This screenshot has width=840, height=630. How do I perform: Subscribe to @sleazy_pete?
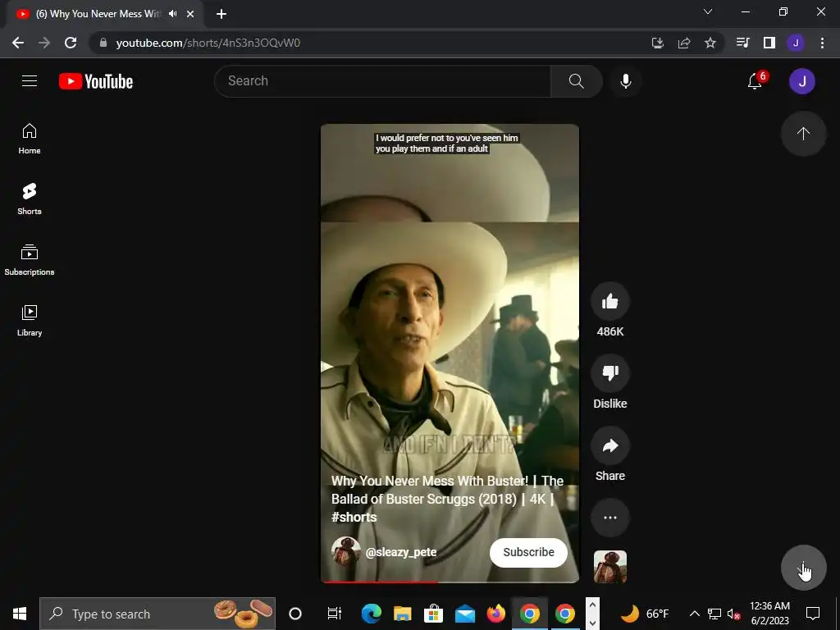(x=528, y=552)
